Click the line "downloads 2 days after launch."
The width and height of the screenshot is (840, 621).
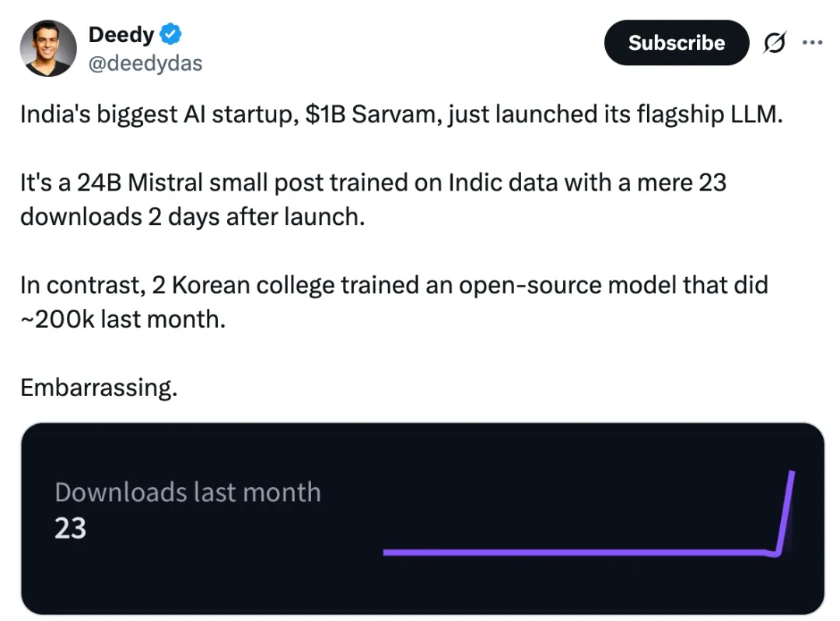tap(191, 216)
